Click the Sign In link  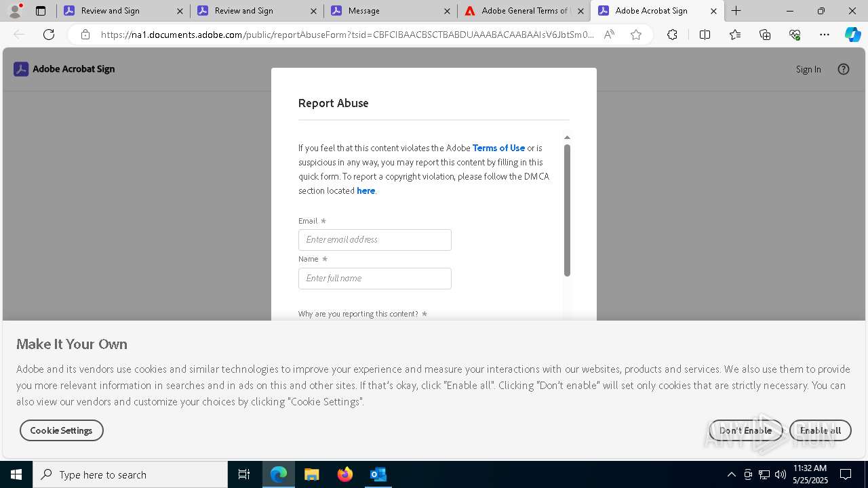click(808, 69)
